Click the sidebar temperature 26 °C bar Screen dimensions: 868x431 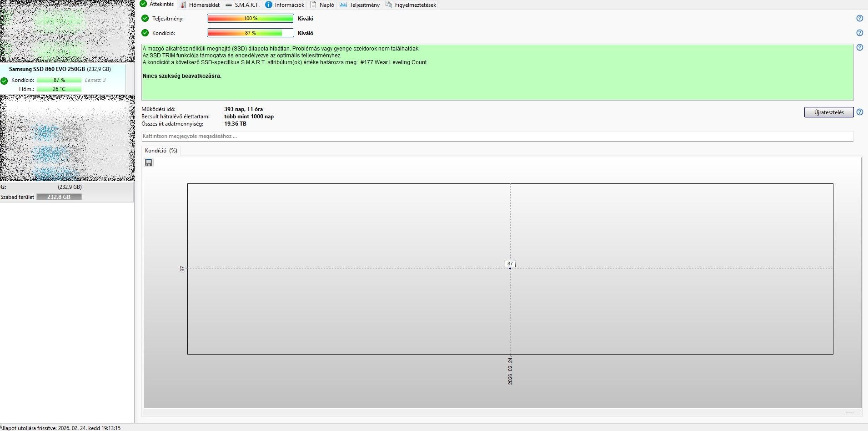click(59, 89)
